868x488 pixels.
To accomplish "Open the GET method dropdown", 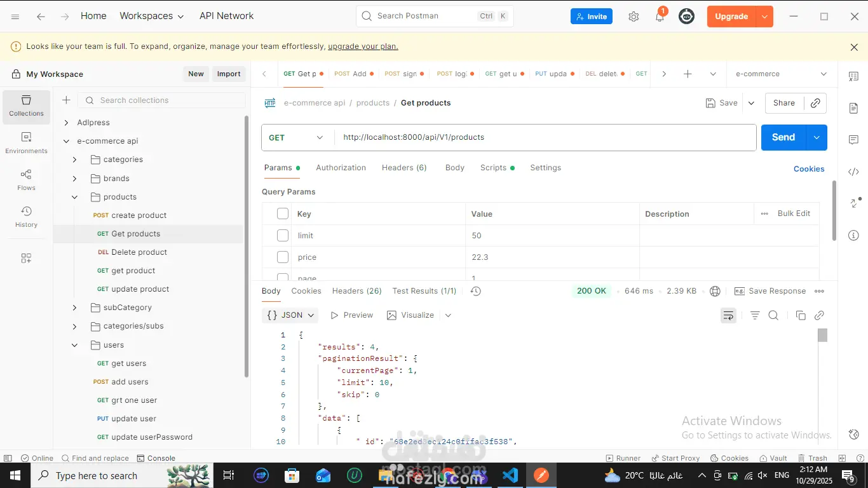I will coord(297,137).
